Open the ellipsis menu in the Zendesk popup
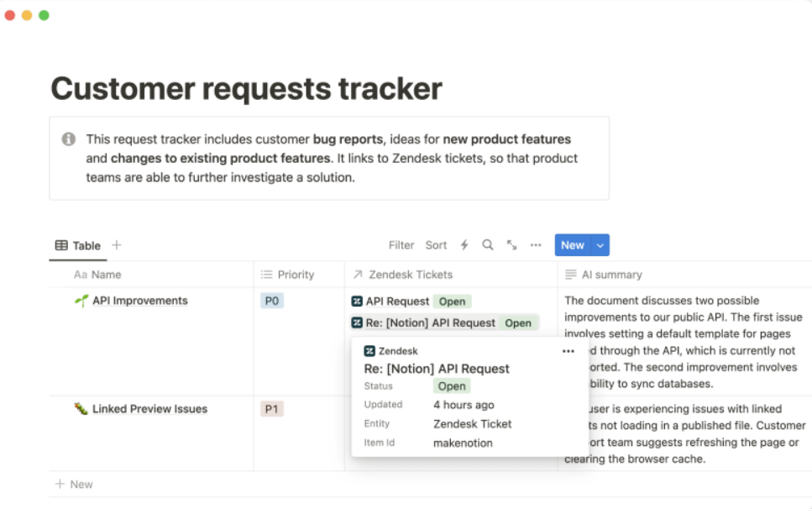812x509 pixels. 568,351
